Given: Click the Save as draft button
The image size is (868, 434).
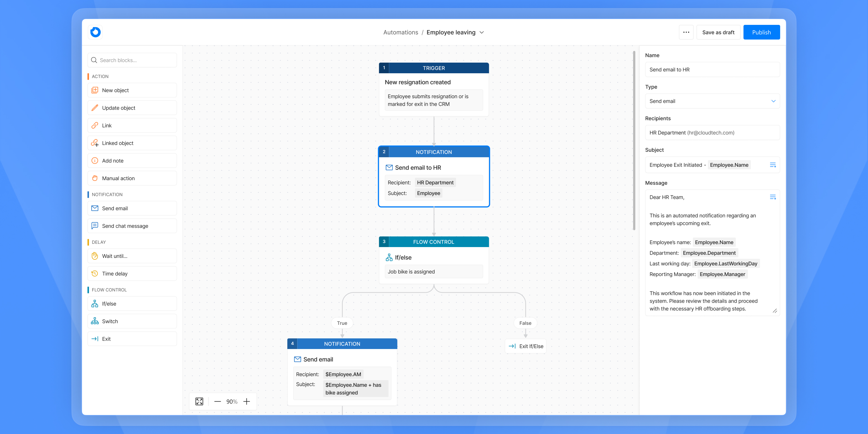Looking at the screenshot, I should pos(718,32).
